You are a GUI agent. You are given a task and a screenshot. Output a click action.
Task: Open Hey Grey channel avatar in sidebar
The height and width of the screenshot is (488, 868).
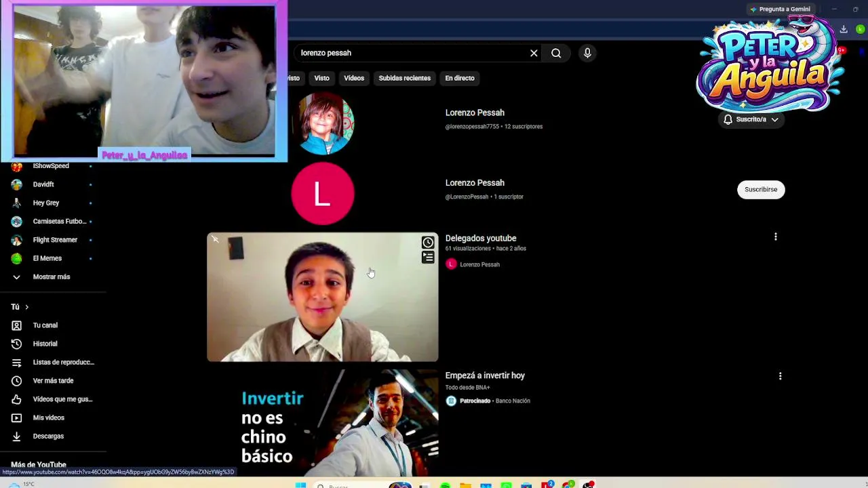pos(17,203)
